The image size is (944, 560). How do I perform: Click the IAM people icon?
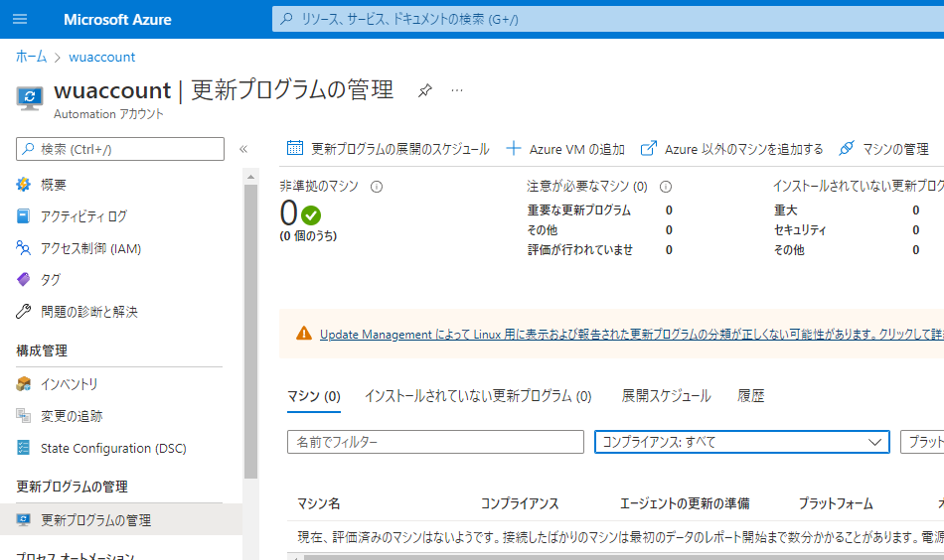(x=24, y=248)
